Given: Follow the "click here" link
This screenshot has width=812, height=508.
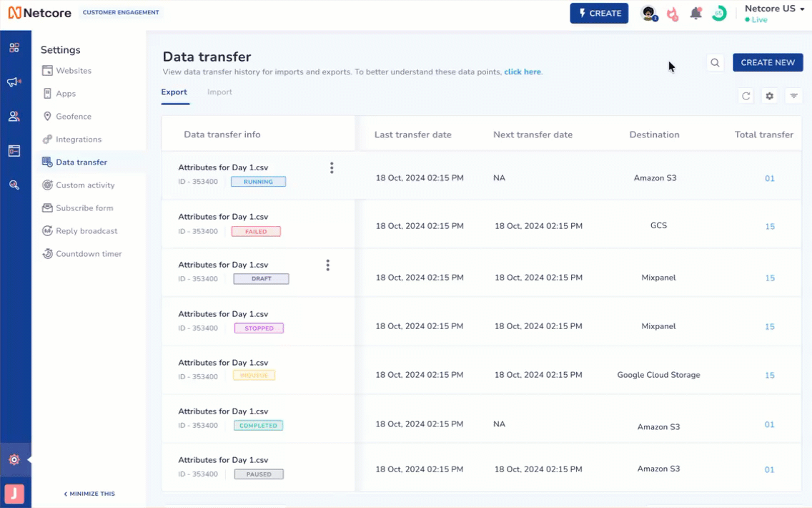Looking at the screenshot, I should 523,72.
